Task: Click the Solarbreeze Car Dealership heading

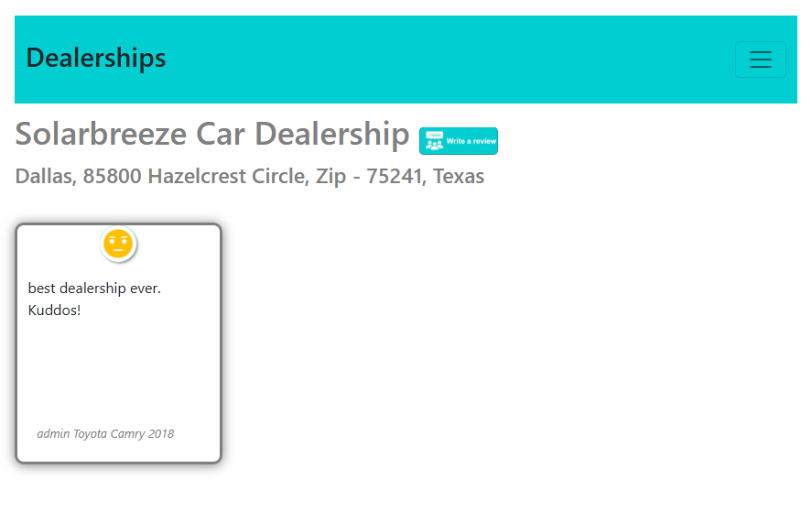Action: (212, 134)
